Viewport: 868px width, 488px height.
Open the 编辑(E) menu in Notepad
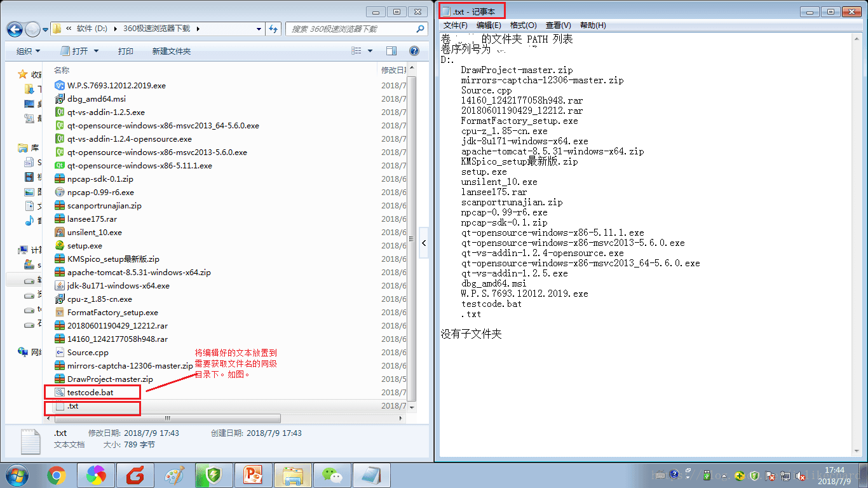(489, 25)
